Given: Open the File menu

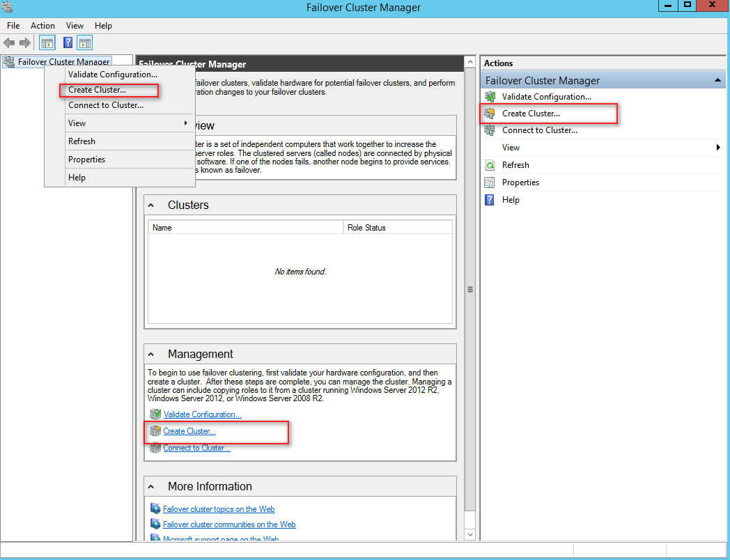Looking at the screenshot, I should [13, 26].
